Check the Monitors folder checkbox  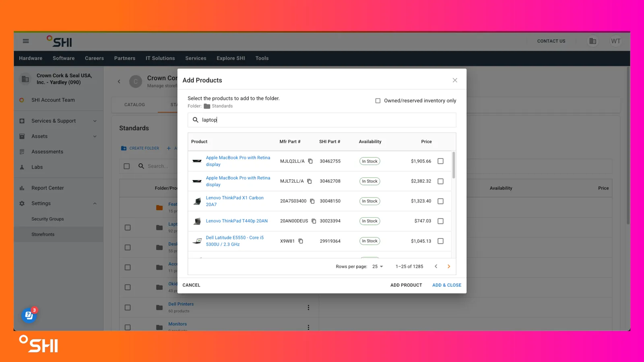pos(128,327)
